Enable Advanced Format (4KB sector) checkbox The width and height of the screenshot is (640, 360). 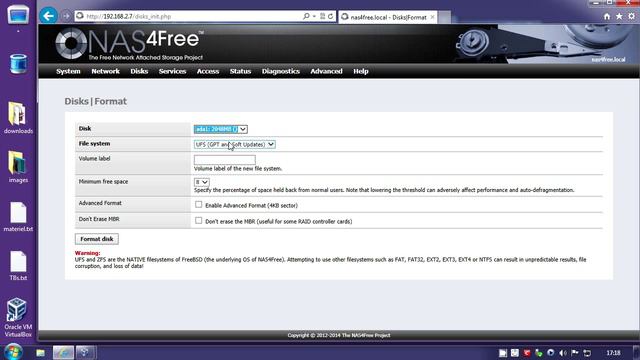click(198, 204)
